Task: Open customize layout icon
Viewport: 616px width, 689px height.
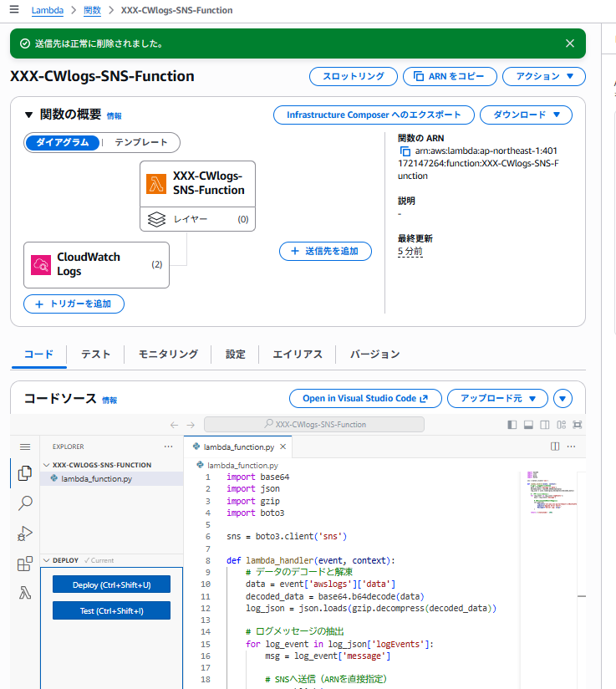Action: [561, 425]
